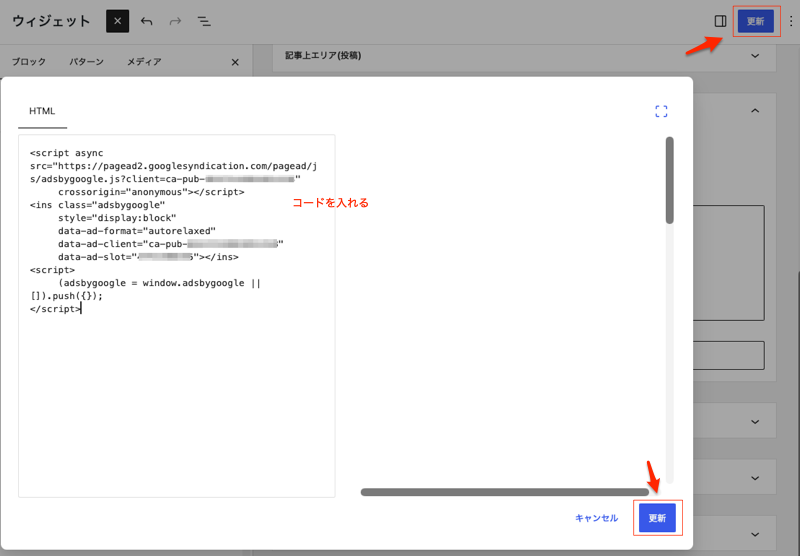Expand the 記事上エリア(投稿) widget area
This screenshot has width=800, height=556.
[x=755, y=56]
